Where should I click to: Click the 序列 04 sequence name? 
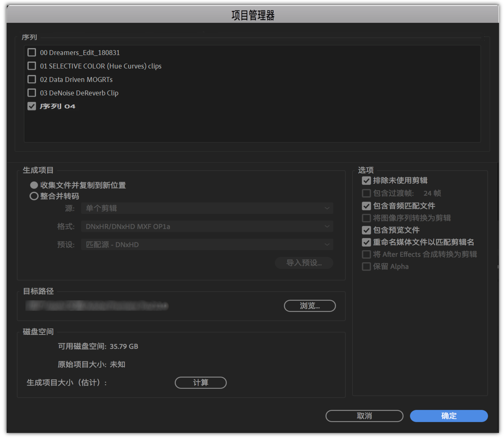(x=57, y=106)
